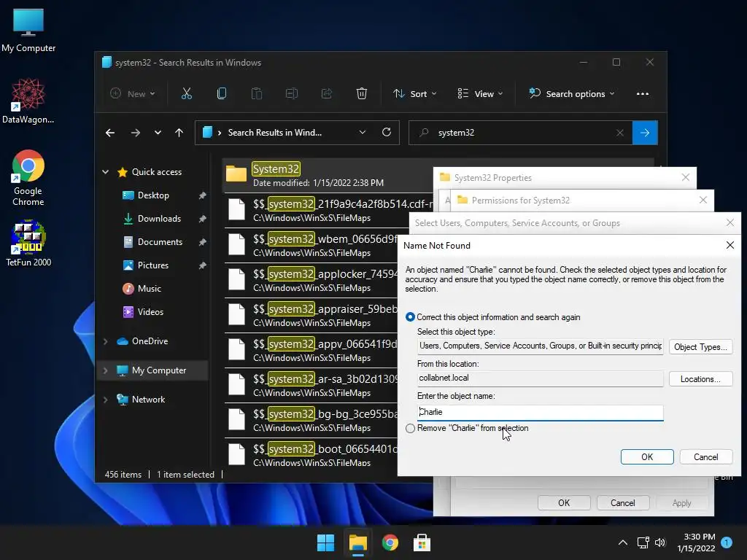Click Cancel in Permissions for System32 window
747x560 pixels.
point(623,503)
